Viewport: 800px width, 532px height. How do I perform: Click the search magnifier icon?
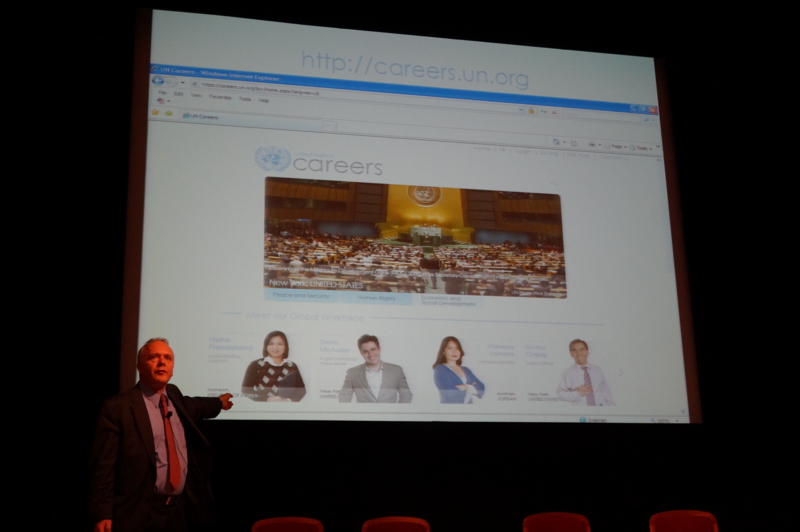pyautogui.click(x=648, y=119)
